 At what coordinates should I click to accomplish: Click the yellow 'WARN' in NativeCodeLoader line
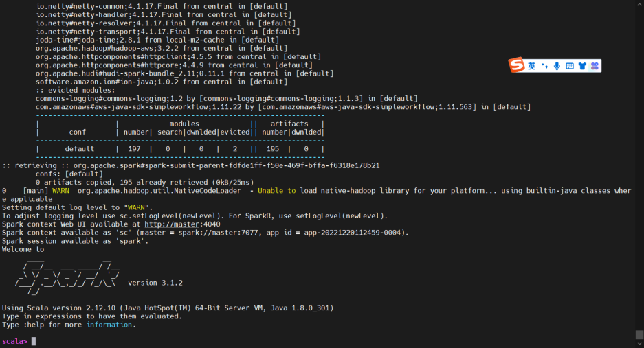pyautogui.click(x=60, y=191)
